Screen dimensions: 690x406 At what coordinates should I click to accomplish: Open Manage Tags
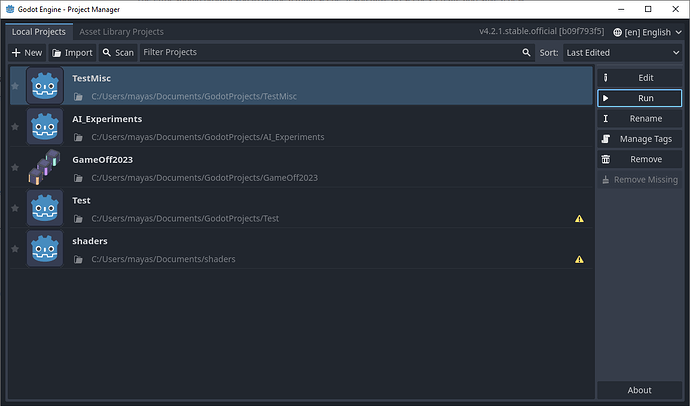coord(639,139)
